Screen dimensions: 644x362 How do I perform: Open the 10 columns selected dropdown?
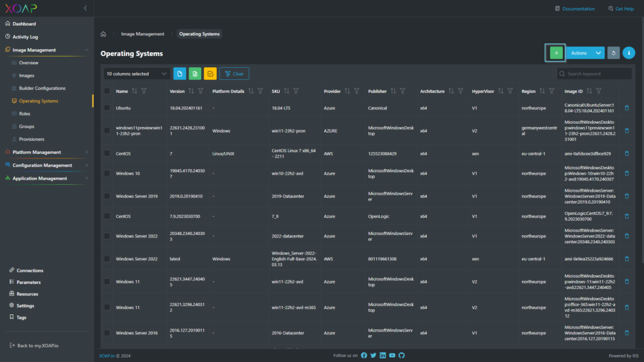[136, 74]
